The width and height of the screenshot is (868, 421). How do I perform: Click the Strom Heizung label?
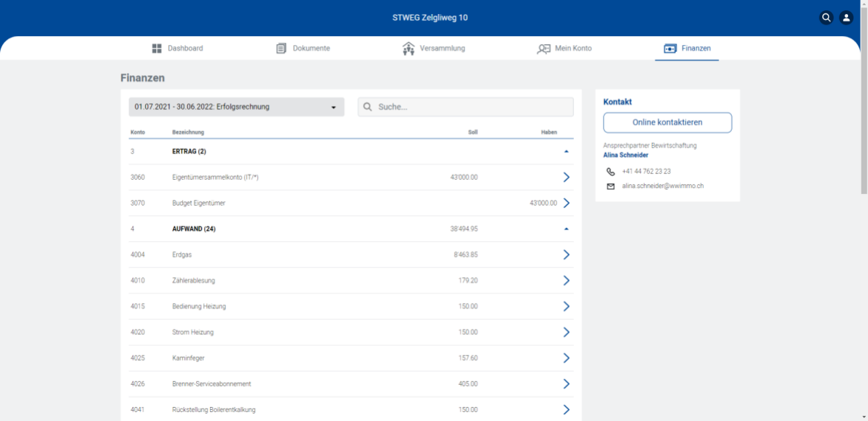click(193, 333)
